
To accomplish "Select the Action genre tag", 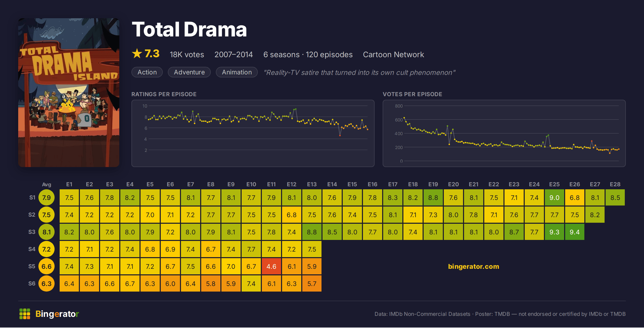I will pos(147,72).
